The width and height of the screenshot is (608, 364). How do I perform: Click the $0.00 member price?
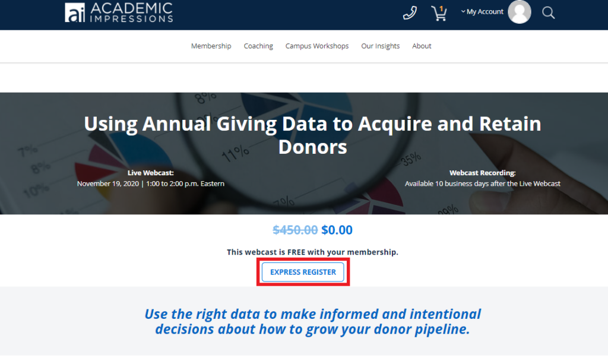coord(337,230)
